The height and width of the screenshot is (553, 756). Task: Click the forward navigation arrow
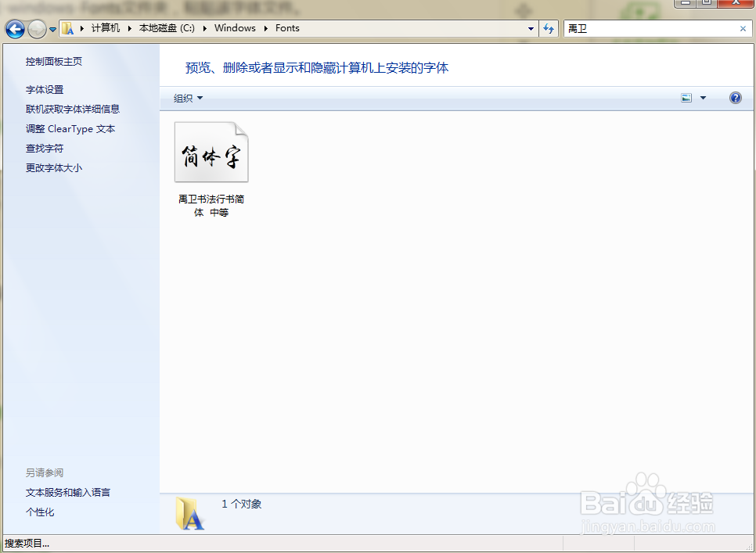pyautogui.click(x=36, y=29)
